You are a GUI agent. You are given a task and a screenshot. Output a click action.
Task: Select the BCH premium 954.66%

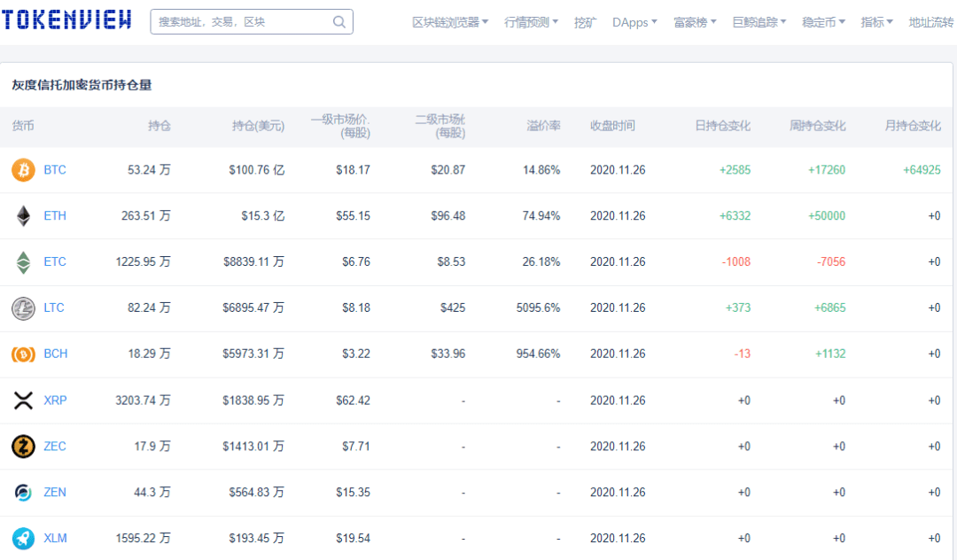click(539, 354)
